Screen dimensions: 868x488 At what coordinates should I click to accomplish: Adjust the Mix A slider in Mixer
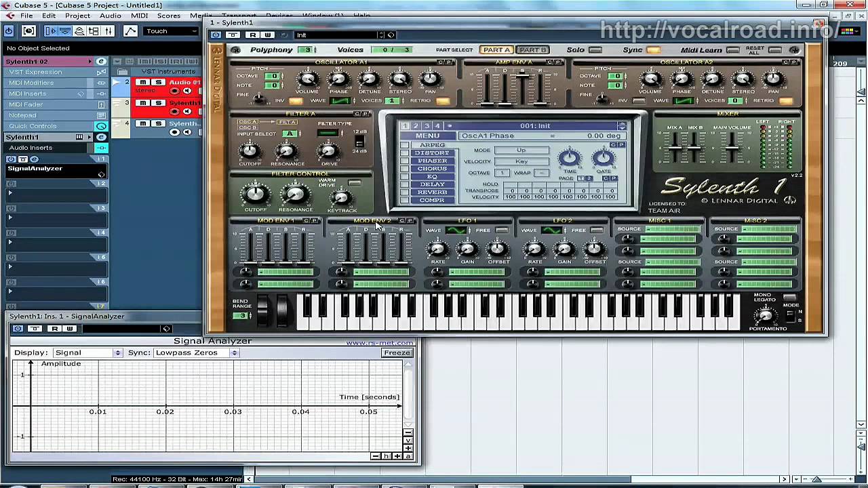tap(675, 146)
